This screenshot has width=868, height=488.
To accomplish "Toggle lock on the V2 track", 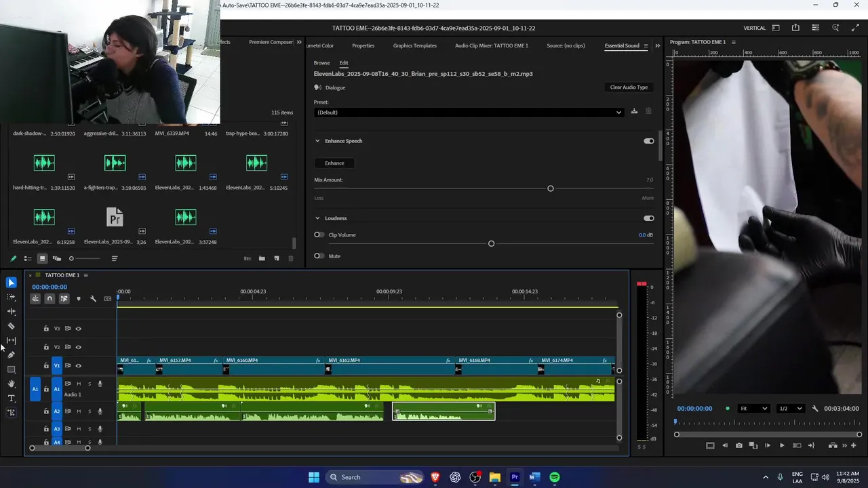I will tap(46, 347).
